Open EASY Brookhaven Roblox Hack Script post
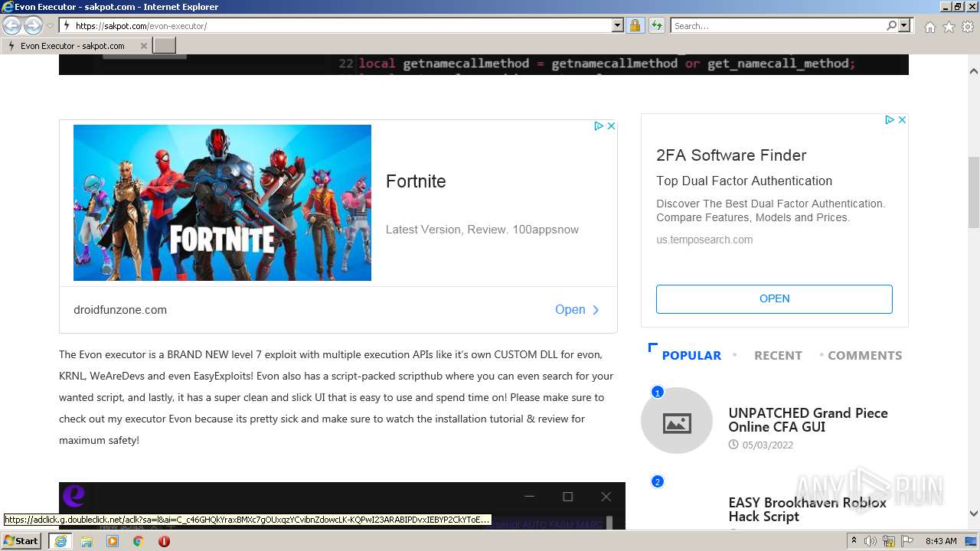The image size is (980, 551). [x=807, y=510]
